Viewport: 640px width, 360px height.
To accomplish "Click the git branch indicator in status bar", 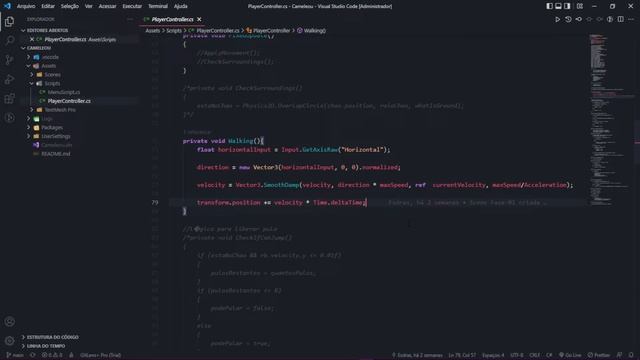I will coord(15,355).
